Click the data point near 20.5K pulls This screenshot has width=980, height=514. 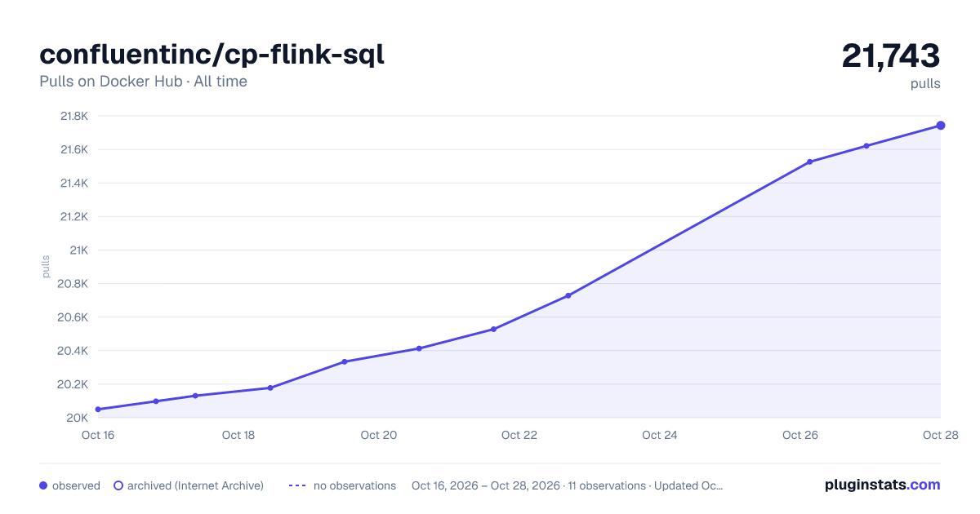493,329
